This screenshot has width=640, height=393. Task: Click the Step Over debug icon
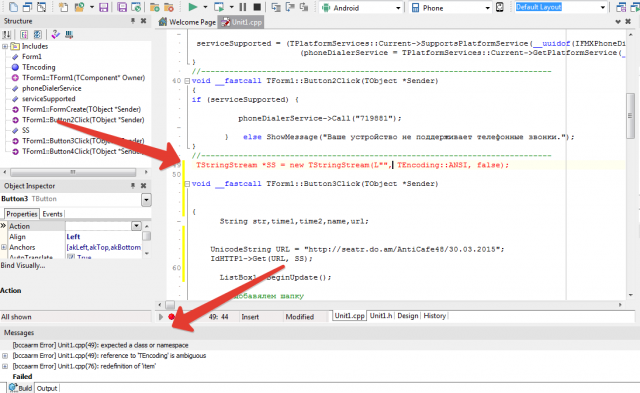[x=290, y=7]
